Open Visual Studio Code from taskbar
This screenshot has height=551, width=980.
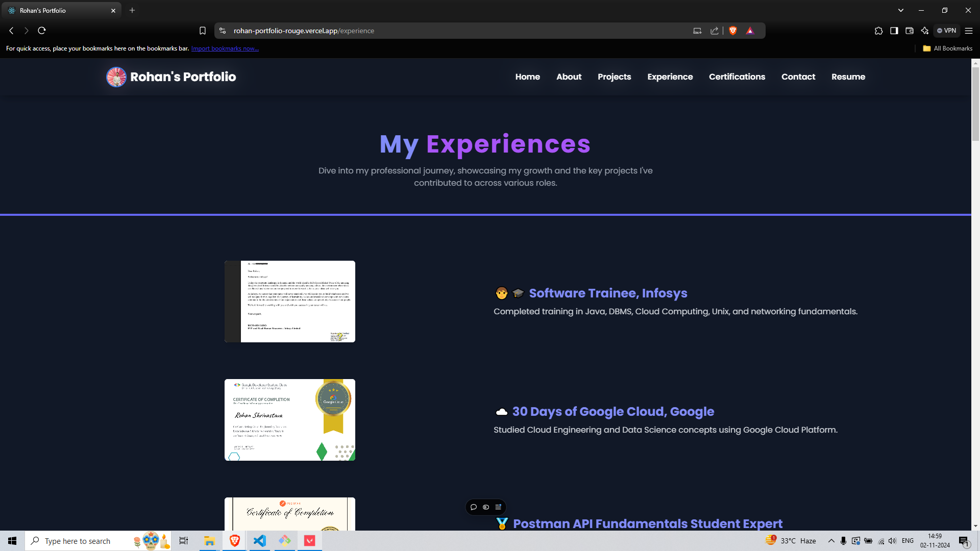tap(260, 541)
